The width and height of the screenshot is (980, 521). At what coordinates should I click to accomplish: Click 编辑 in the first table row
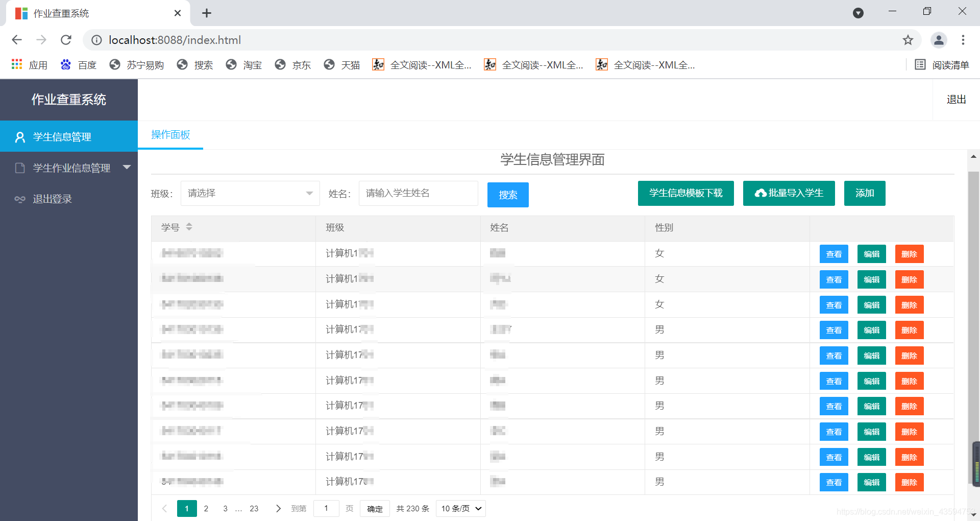pos(872,254)
